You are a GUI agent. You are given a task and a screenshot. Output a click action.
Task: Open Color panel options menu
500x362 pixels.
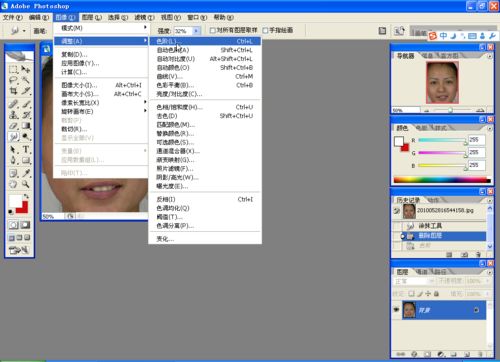click(489, 128)
